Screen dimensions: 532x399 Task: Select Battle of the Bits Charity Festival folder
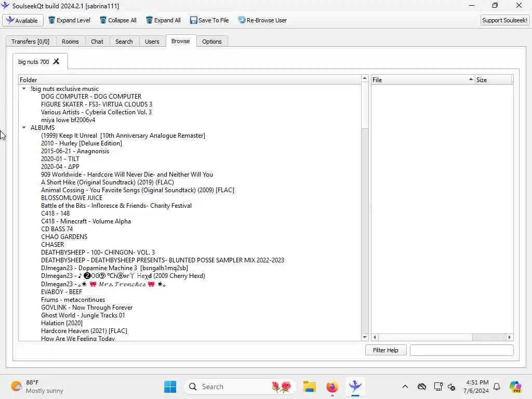coord(116,206)
